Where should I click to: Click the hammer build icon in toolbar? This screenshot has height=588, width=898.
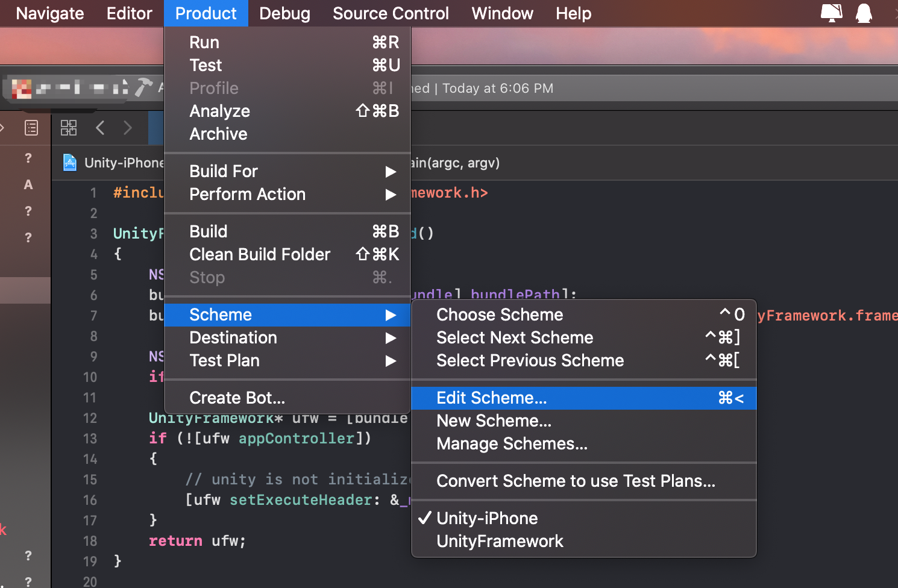point(143,87)
